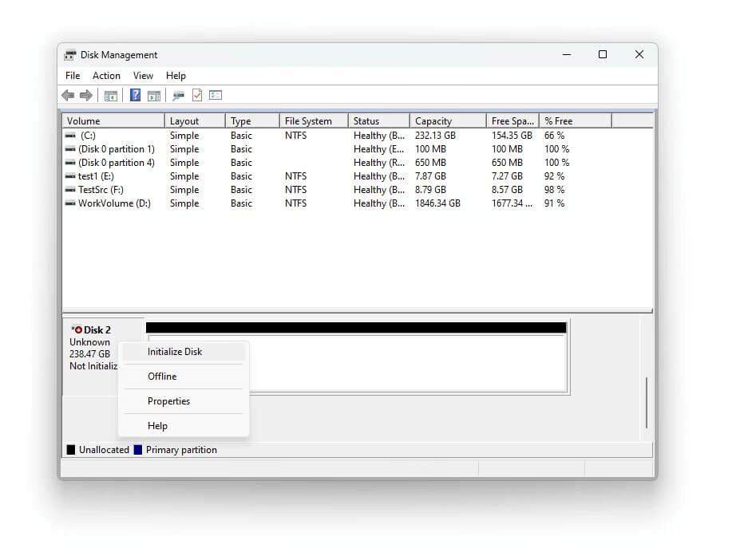Click the drive icon of test1 (E:)
736x560 pixels.
[x=70, y=176]
